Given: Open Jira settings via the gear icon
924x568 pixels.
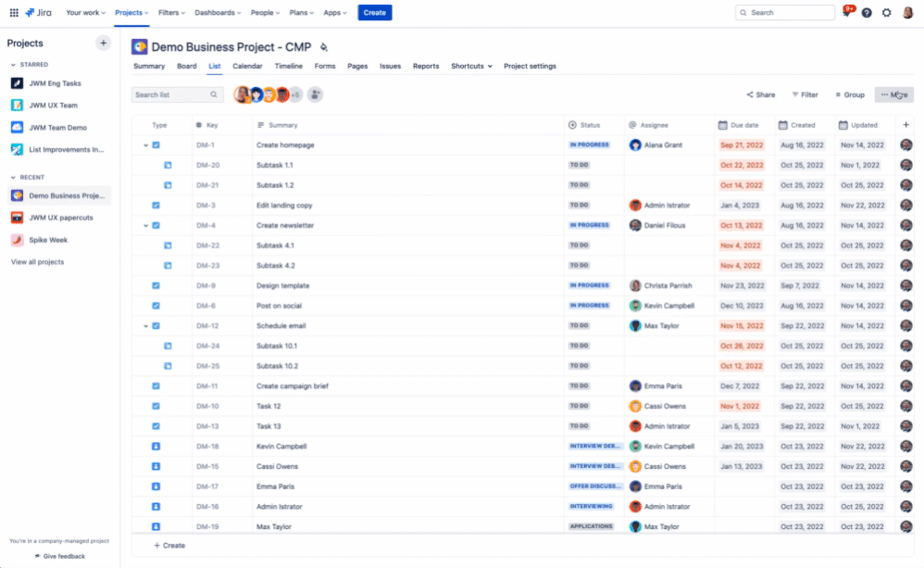Looking at the screenshot, I should [x=886, y=13].
